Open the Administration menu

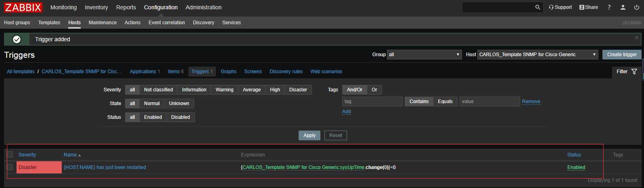tap(203, 7)
